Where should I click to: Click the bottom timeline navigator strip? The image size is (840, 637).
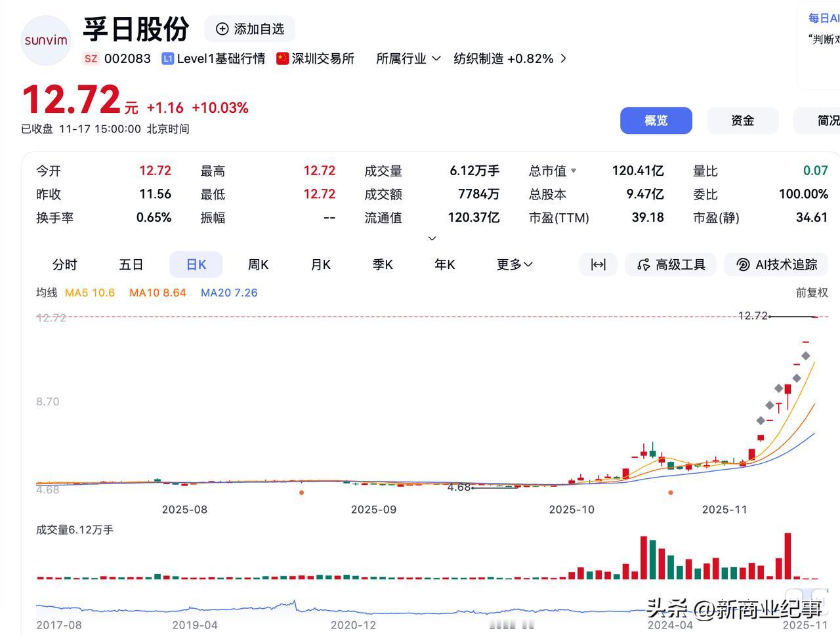pyautogui.click(x=420, y=607)
